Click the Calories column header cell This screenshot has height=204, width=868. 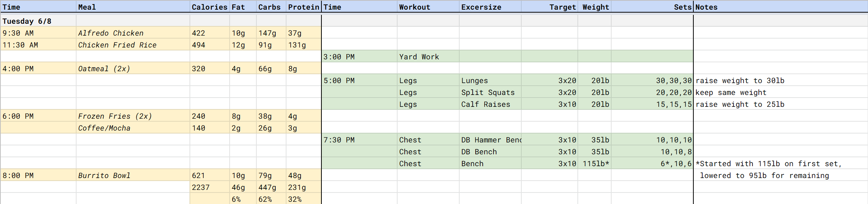[x=209, y=7]
